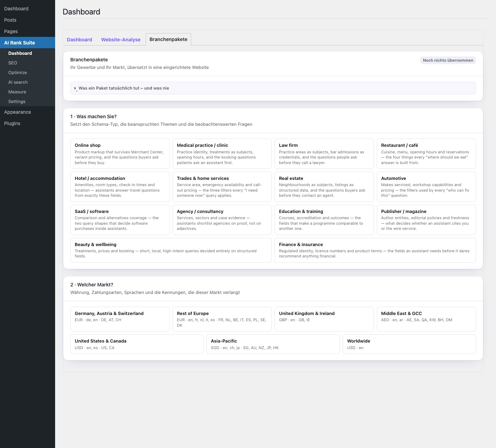This screenshot has width=496, height=448.
Task: Choose the Publisher / magazine card
Action: (x=426, y=220)
